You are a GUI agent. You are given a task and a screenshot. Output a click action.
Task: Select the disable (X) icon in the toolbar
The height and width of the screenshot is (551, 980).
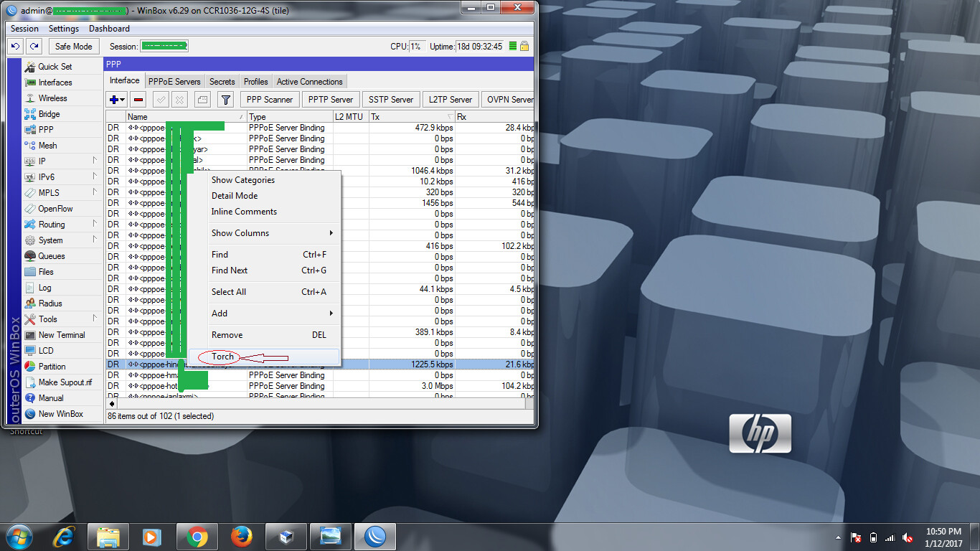(179, 100)
